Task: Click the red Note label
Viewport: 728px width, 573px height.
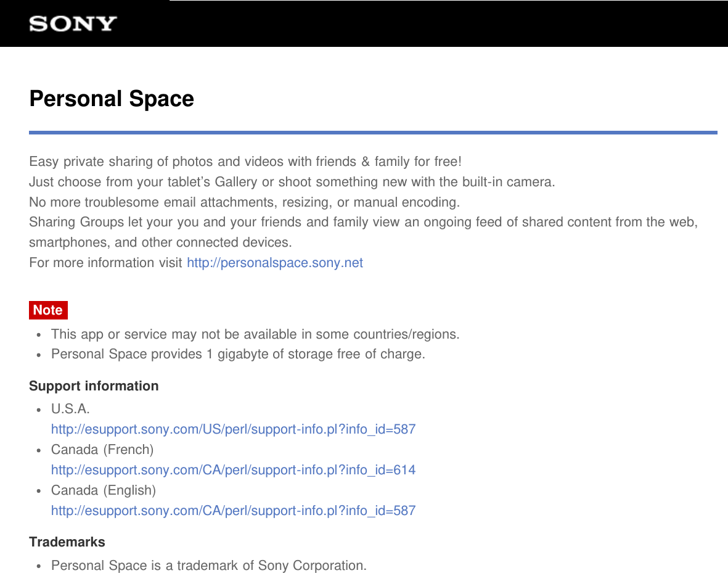Action: [x=48, y=310]
